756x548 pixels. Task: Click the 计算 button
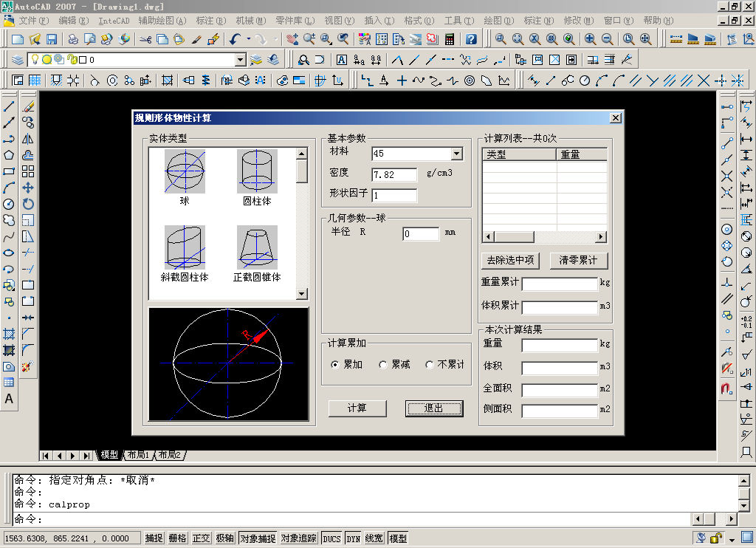pyautogui.click(x=357, y=408)
